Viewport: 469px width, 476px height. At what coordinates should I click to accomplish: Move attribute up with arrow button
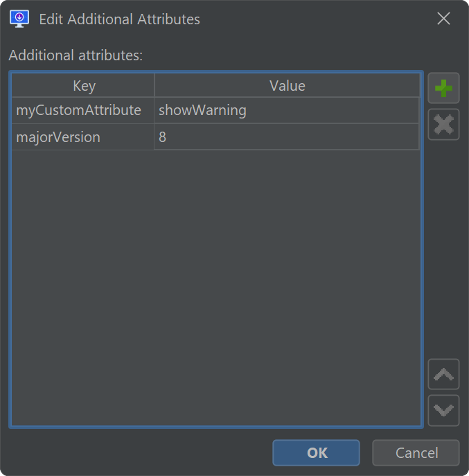click(x=443, y=374)
